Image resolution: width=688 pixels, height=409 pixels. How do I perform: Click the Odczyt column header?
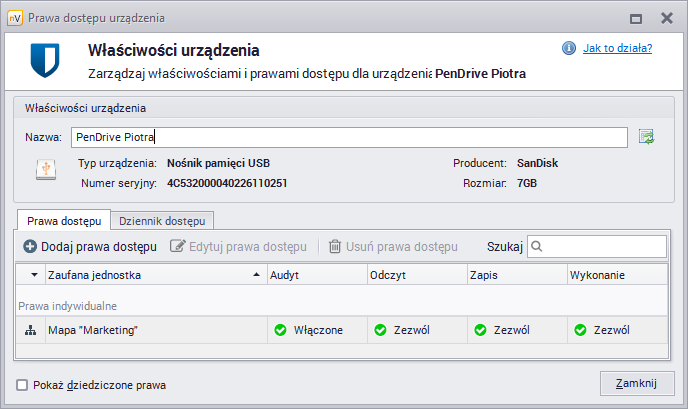pyautogui.click(x=417, y=275)
